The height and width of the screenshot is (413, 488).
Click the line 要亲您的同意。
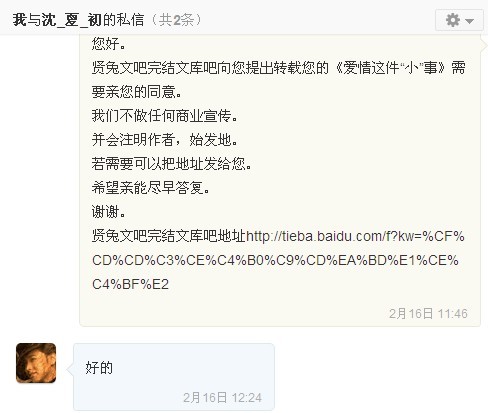(x=137, y=92)
